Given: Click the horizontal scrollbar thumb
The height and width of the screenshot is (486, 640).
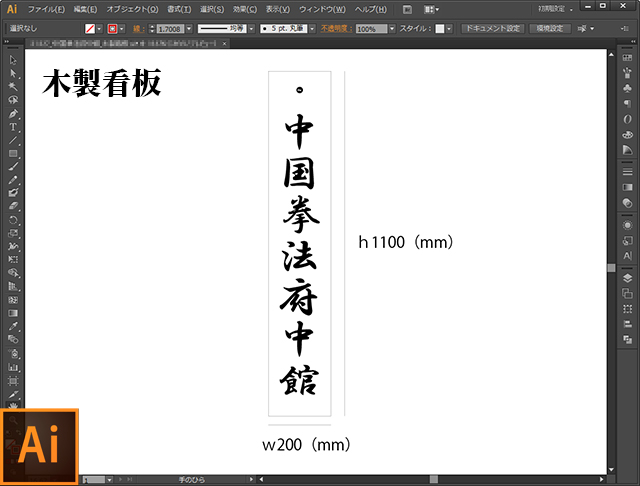Looking at the screenshot, I should 434,479.
